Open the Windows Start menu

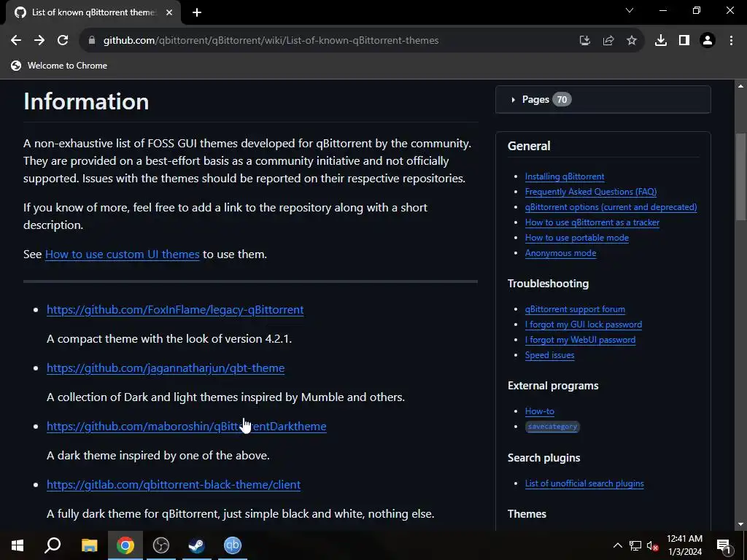coord(18,545)
